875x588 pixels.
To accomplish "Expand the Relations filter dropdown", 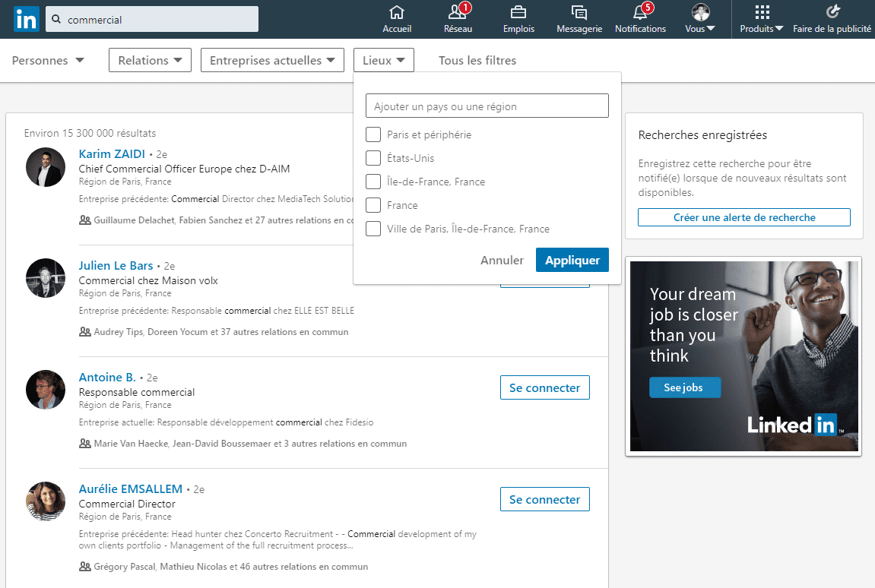I will click(151, 61).
